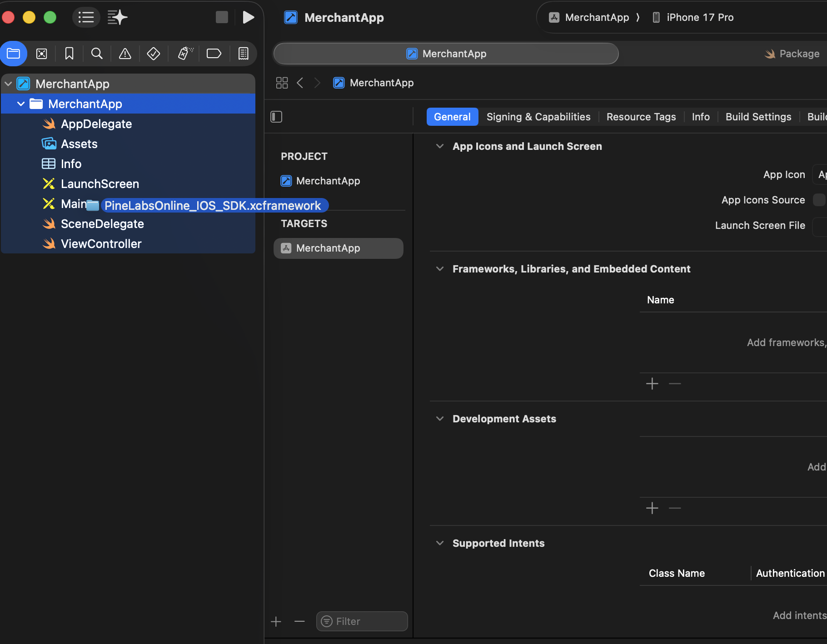The height and width of the screenshot is (644, 827).
Task: Open the Test navigator diamond icon
Action: [154, 54]
